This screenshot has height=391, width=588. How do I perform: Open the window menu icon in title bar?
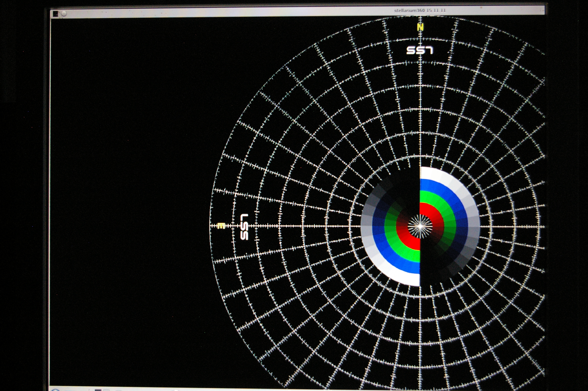pos(56,14)
